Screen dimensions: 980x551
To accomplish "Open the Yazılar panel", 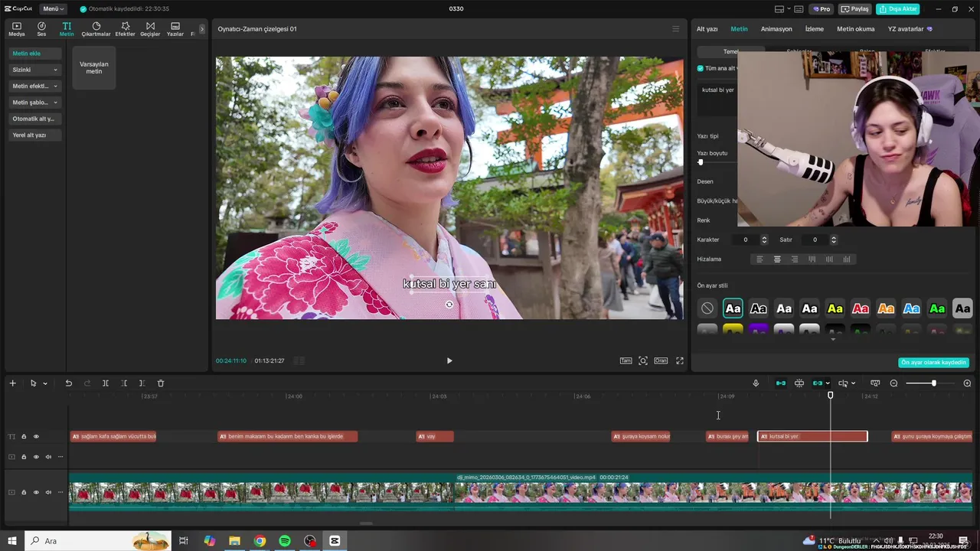I will point(175,29).
